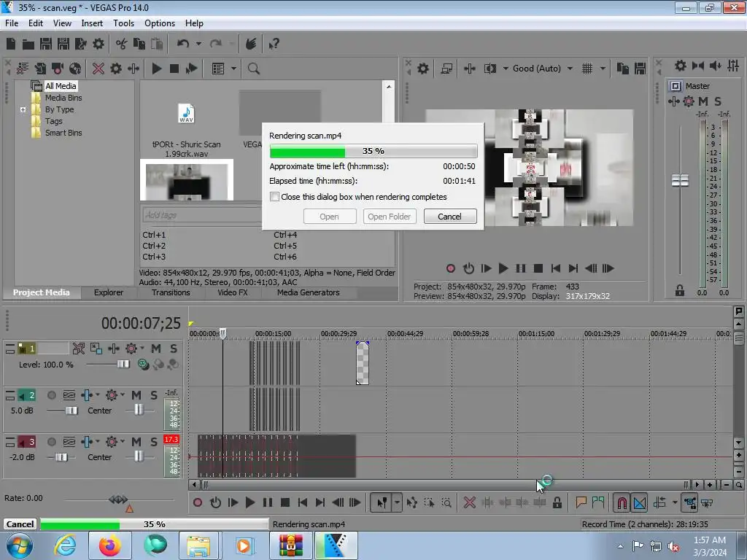Open Undo history dropdown arrow
Image resolution: width=747 pixels, height=560 pixels.
point(198,44)
